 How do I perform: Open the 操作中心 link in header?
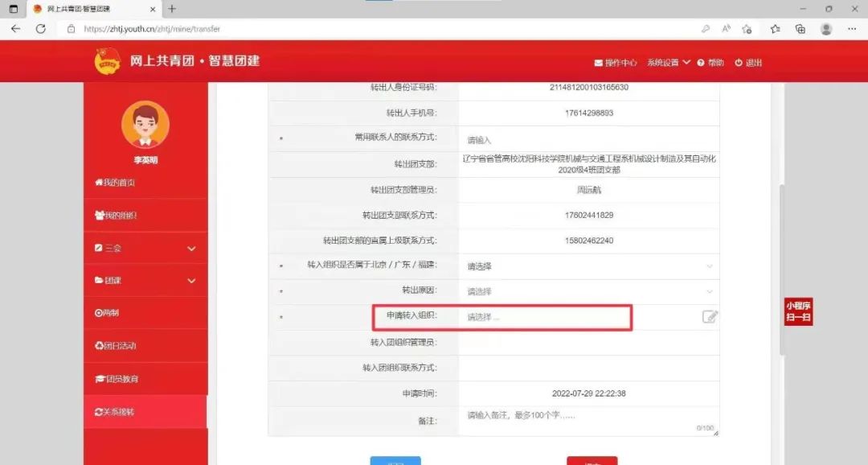pos(616,63)
